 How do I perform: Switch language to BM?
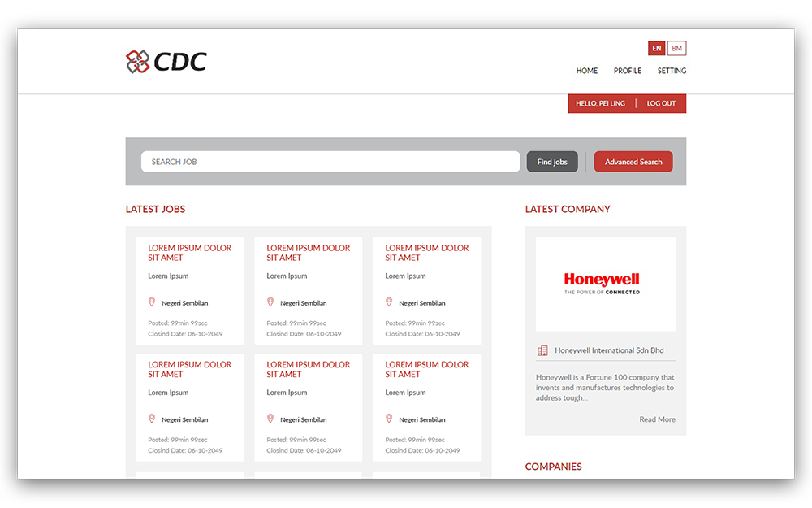677,49
